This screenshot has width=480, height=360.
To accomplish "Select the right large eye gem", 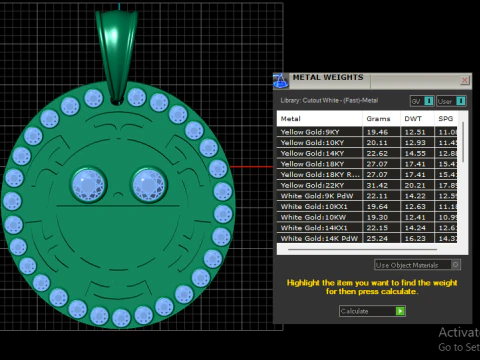I will (x=149, y=185).
